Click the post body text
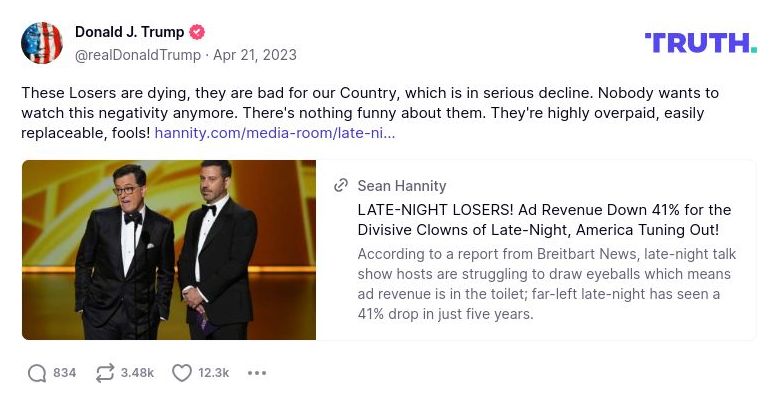The height and width of the screenshot is (403, 778). click(370, 102)
